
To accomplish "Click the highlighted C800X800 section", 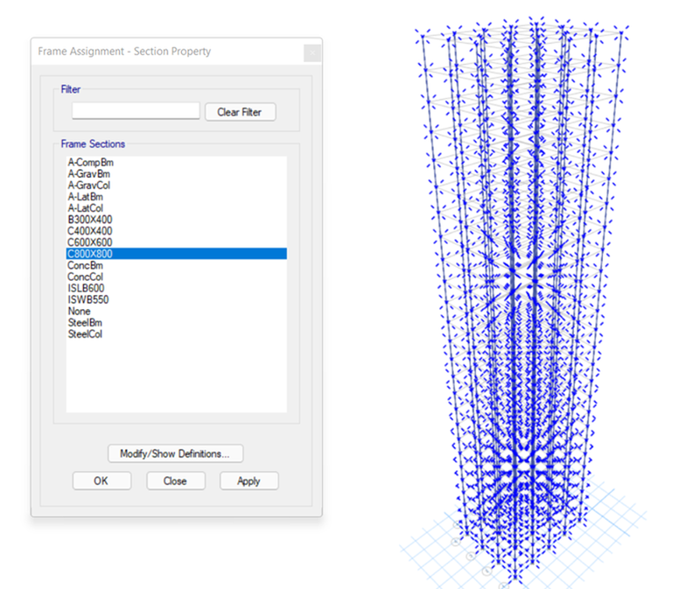I will pyautogui.click(x=177, y=254).
